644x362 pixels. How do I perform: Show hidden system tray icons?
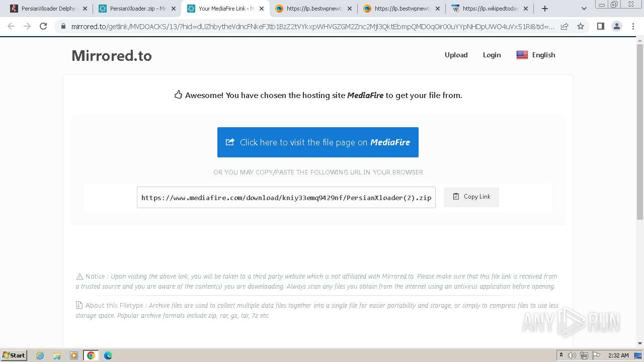click(561, 355)
